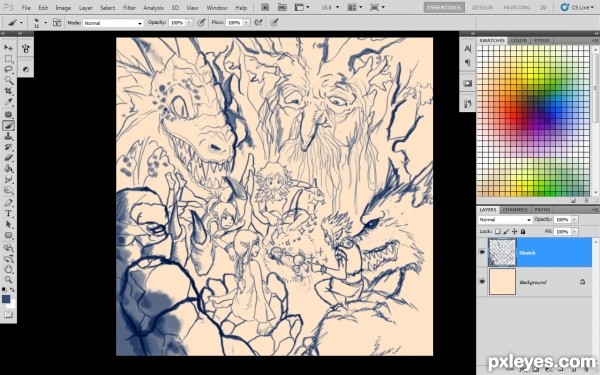Toggle lock image pixels
600x375 pixels.
point(506,232)
